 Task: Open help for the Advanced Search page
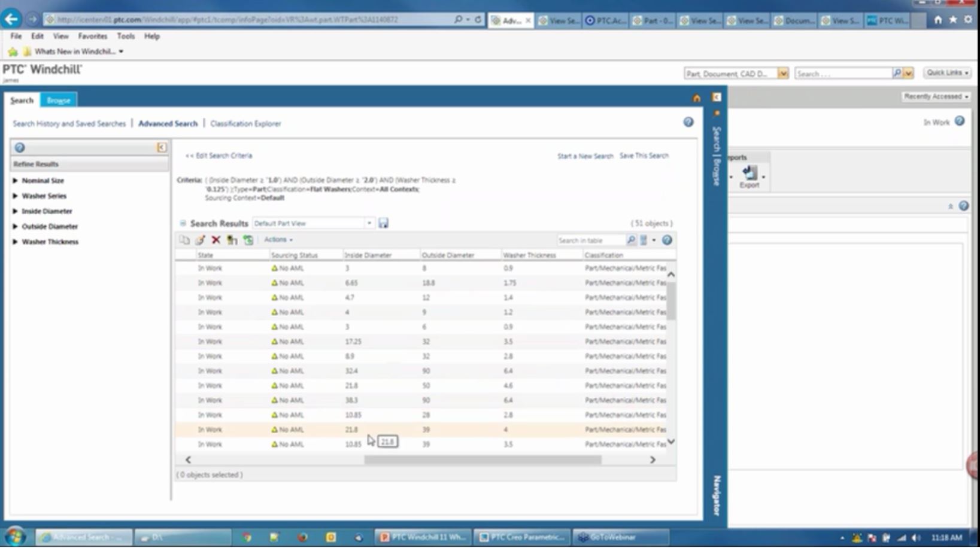click(x=688, y=122)
